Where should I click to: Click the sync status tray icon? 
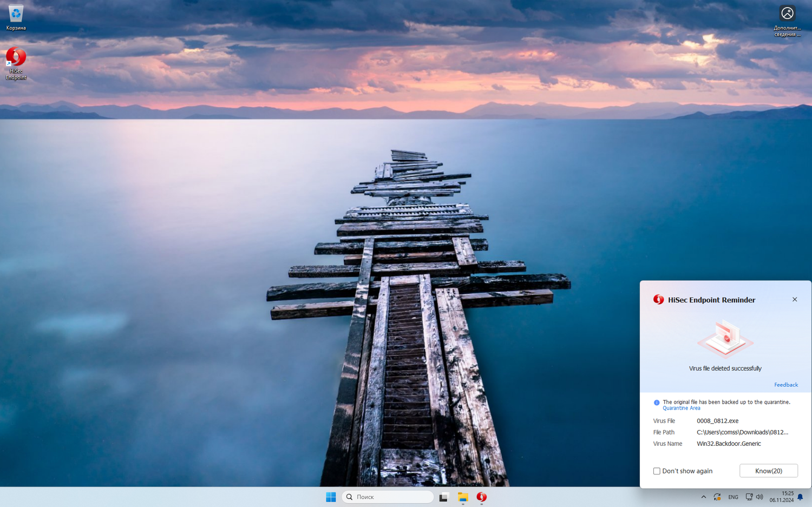pos(717,497)
